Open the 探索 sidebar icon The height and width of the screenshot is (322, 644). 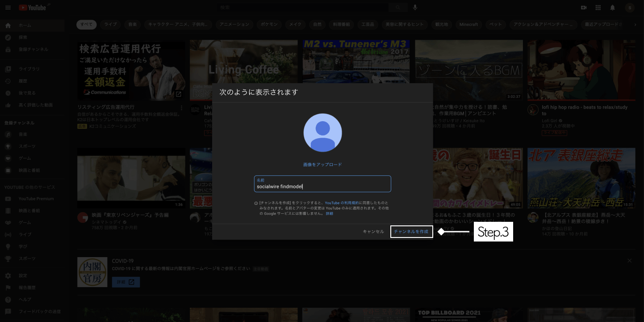[8, 37]
